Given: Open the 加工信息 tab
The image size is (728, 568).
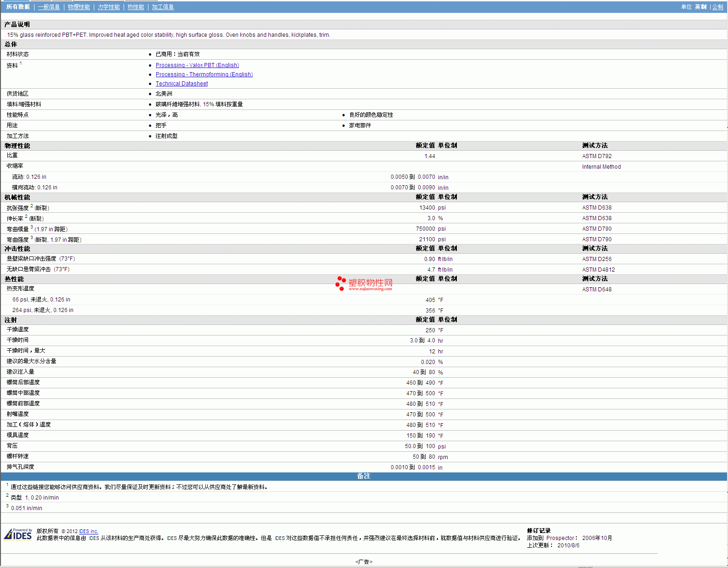Looking at the screenshot, I should coord(163,7).
